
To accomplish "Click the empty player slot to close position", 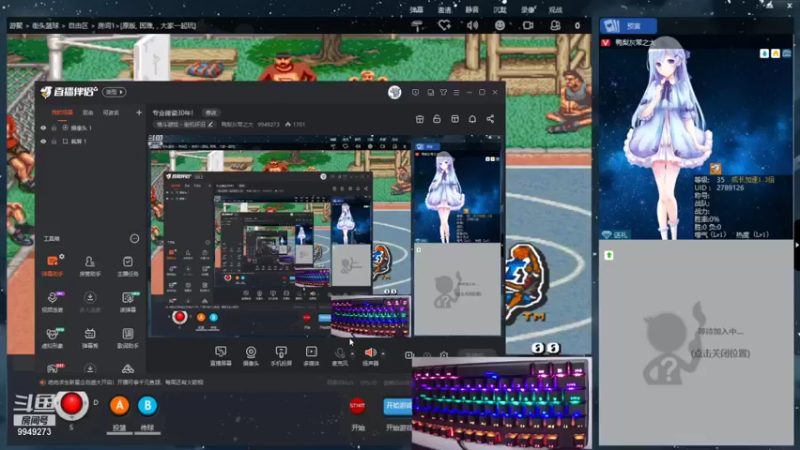I will coord(696,342).
